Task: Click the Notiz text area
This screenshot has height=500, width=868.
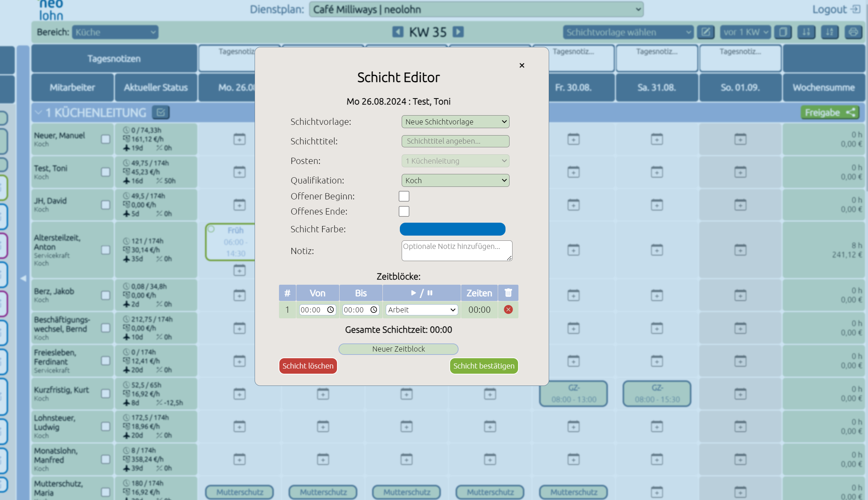Action: [x=457, y=251]
